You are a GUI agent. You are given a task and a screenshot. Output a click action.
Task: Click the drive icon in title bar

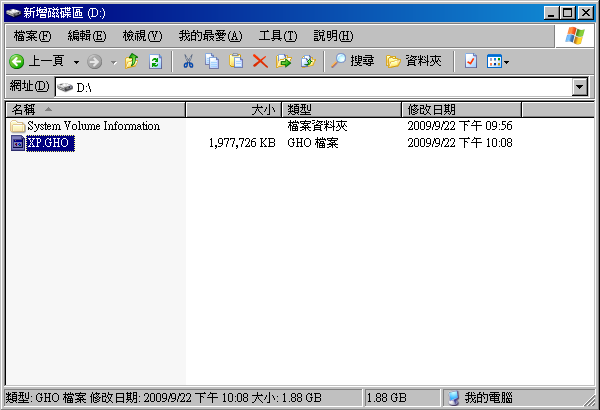(14, 13)
